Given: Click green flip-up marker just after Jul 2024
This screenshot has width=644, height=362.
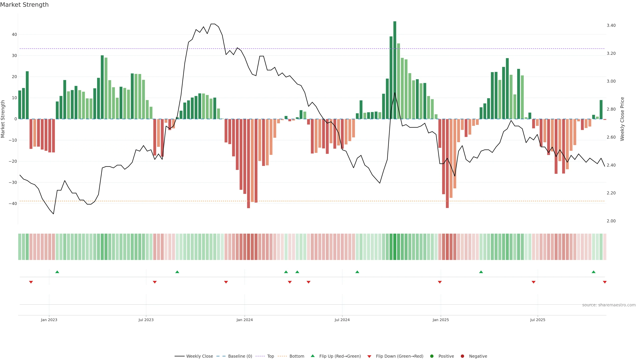Looking at the screenshot, I should click(357, 272).
